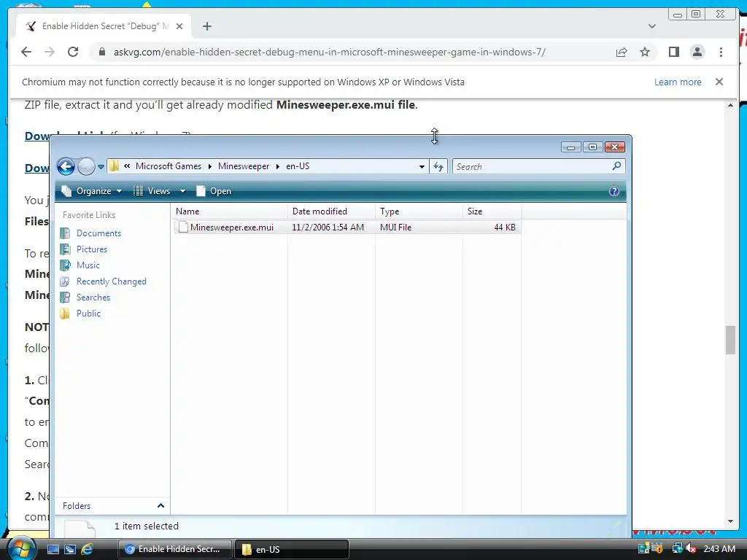This screenshot has height=560, width=747.
Task: Launch Internet Explorer from Quick Launch
Action: 87,549
